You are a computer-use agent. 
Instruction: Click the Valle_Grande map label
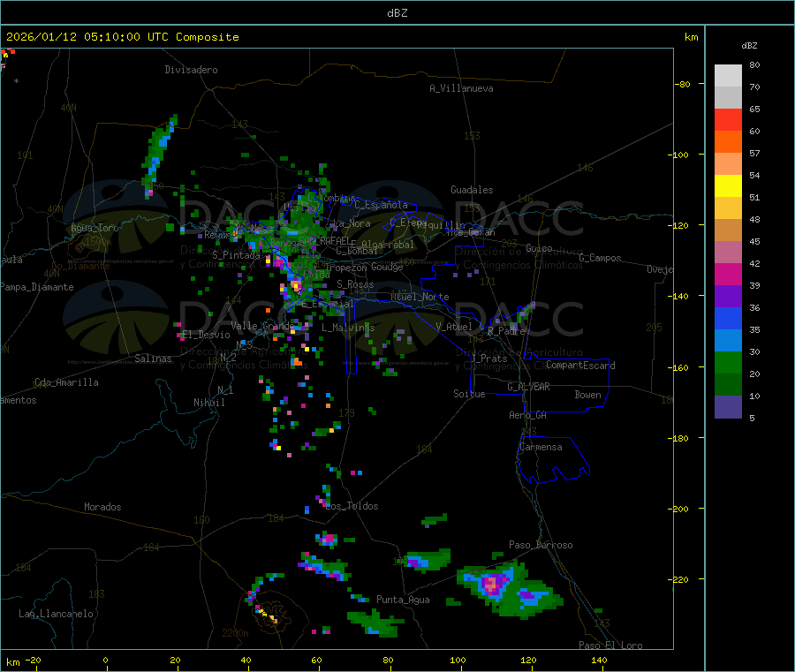coord(262,325)
